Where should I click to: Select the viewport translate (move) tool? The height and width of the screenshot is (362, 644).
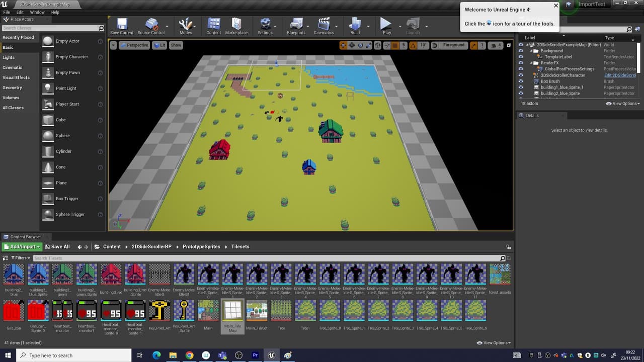(344, 45)
